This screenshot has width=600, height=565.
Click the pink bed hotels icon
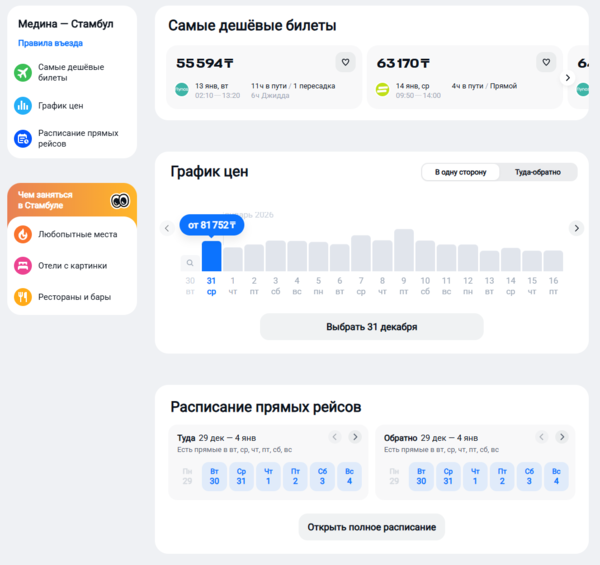click(x=23, y=265)
